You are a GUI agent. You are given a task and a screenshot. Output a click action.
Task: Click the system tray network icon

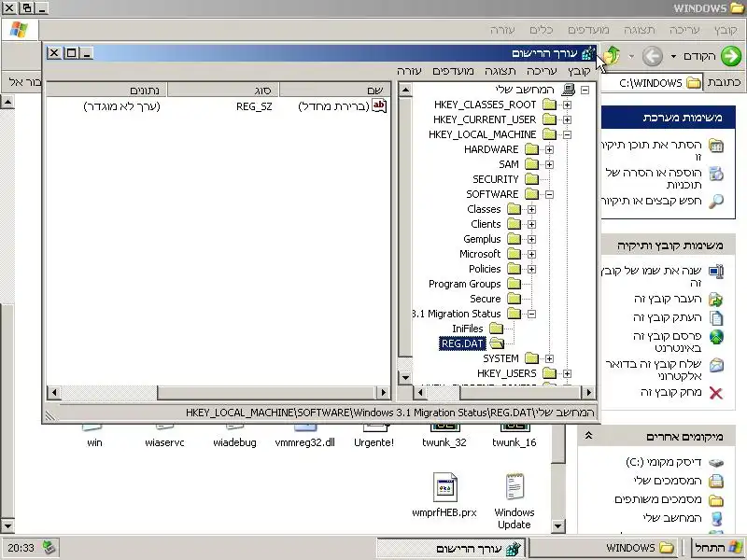point(49,548)
